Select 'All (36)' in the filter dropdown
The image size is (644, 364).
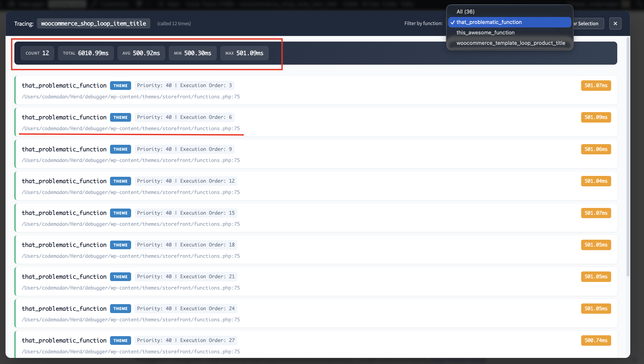coord(509,12)
